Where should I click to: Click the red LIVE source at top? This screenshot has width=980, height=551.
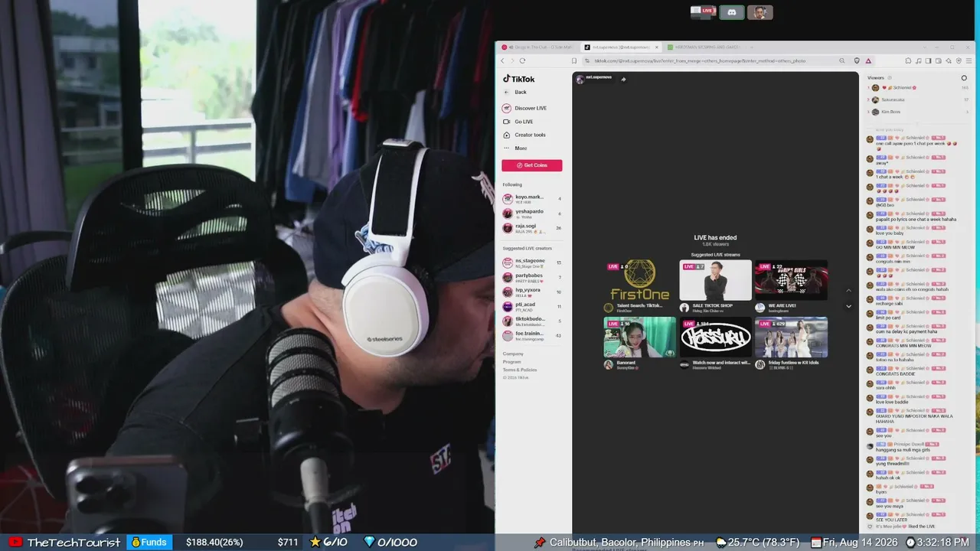[x=703, y=11]
